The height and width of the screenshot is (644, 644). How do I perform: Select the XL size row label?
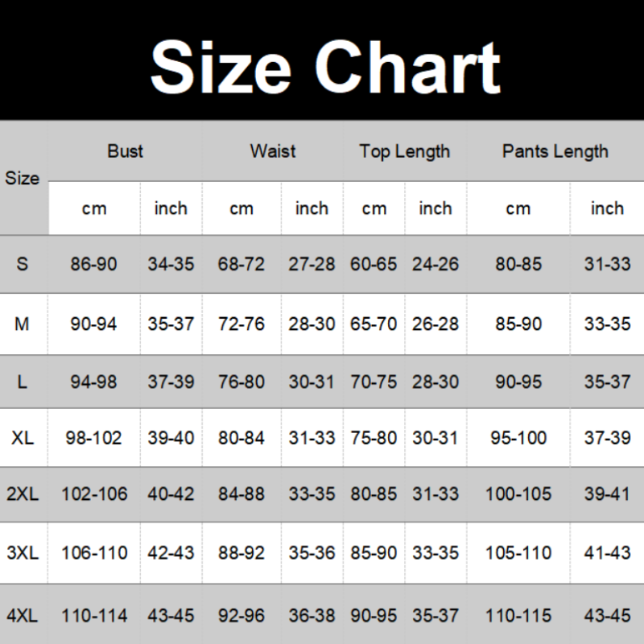click(23, 438)
